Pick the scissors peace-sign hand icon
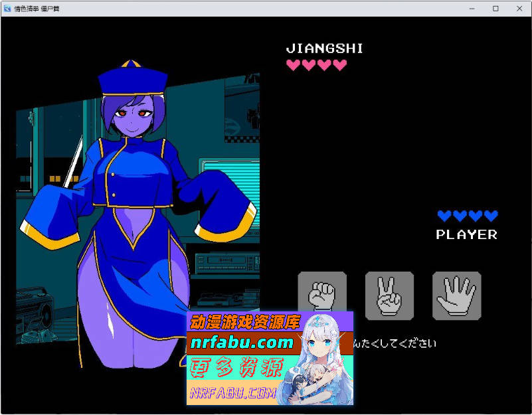Screen dimensions: 532x415 389,295
